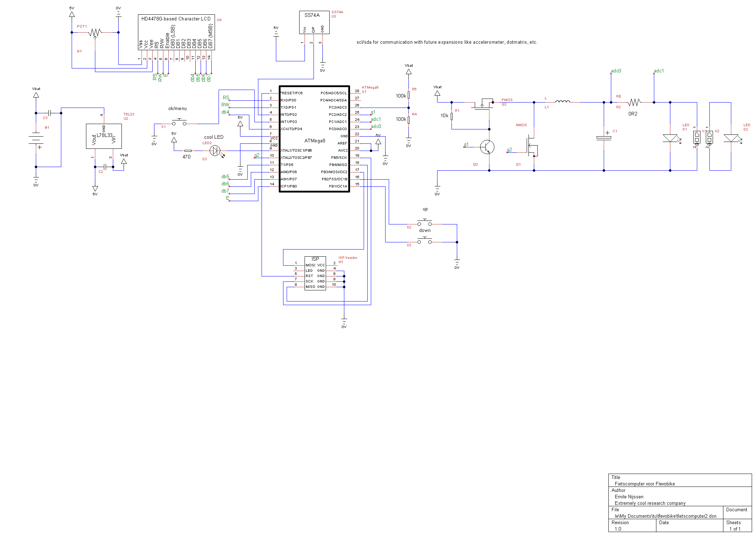The image size is (756, 536).
Task: Click the ok/menu pushbutton switch S1
Action: (x=179, y=123)
